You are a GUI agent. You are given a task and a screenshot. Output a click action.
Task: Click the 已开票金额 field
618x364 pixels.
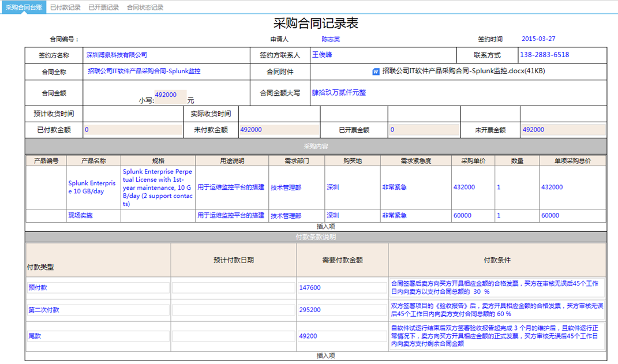424,130
